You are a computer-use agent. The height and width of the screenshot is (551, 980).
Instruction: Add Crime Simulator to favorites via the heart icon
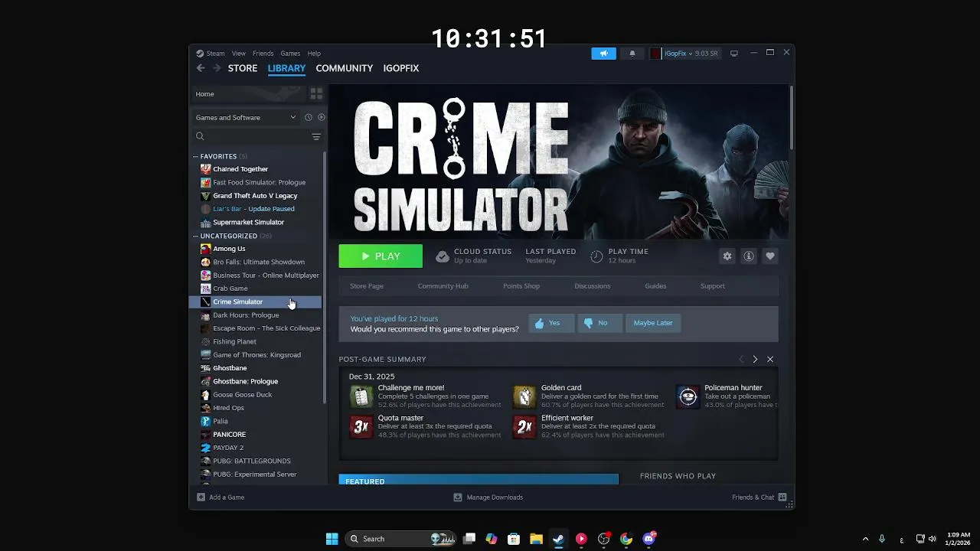pyautogui.click(x=770, y=256)
